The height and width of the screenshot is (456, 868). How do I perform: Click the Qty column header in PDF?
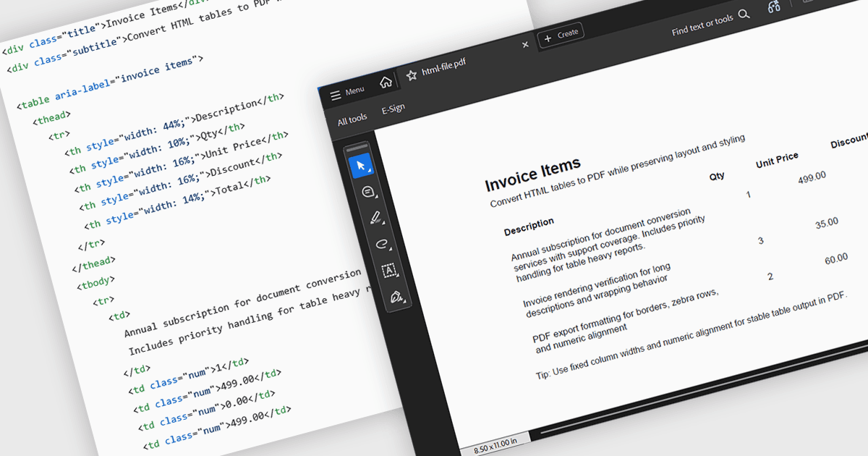click(x=717, y=176)
